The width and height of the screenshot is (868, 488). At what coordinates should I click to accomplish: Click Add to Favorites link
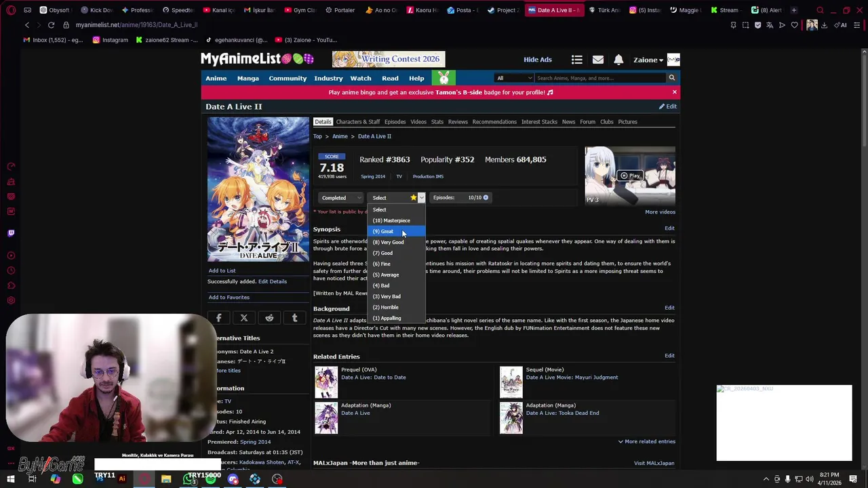(x=229, y=297)
